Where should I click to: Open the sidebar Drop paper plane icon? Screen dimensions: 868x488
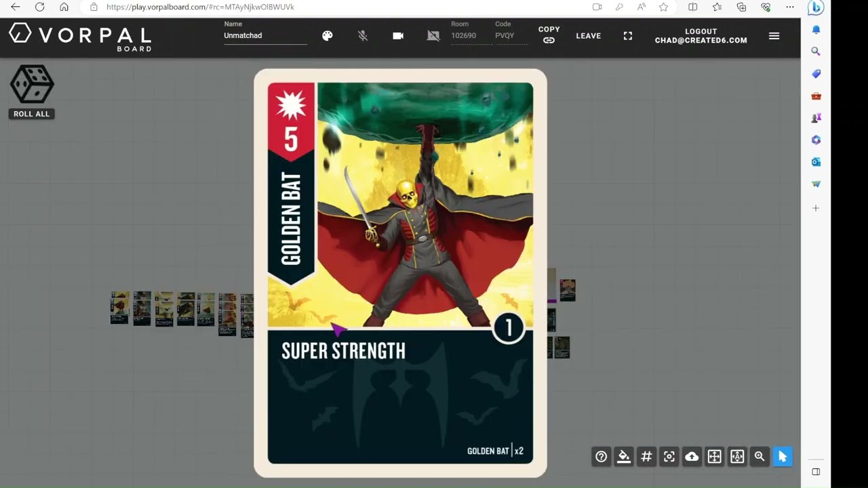(x=816, y=184)
